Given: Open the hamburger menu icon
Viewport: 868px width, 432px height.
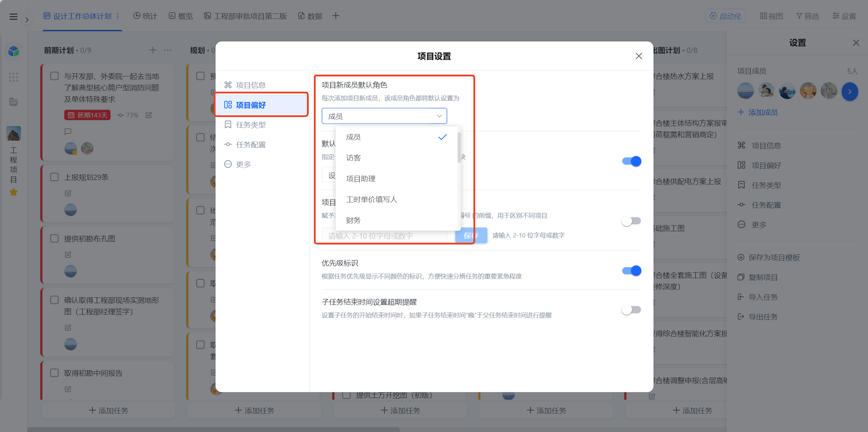Looking at the screenshot, I should click(13, 16).
